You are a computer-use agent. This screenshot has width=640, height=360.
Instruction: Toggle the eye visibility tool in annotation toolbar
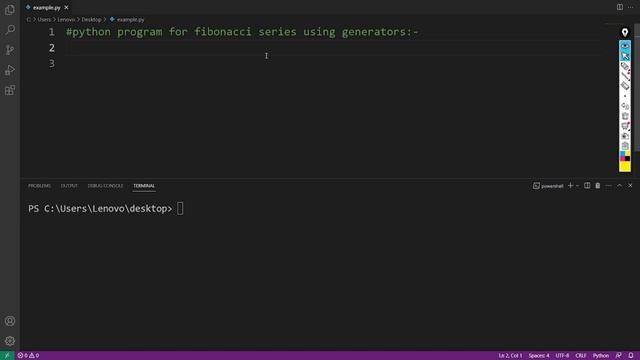(x=625, y=46)
